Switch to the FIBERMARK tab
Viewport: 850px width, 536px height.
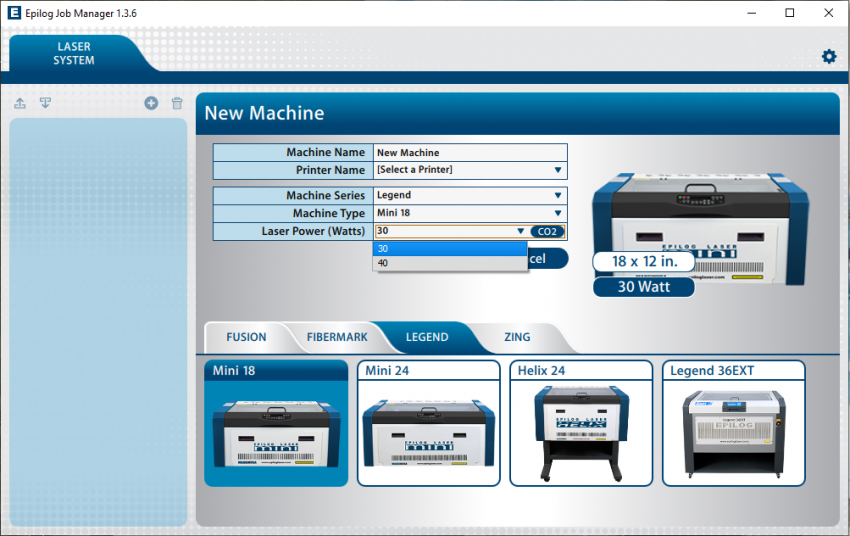coord(337,337)
